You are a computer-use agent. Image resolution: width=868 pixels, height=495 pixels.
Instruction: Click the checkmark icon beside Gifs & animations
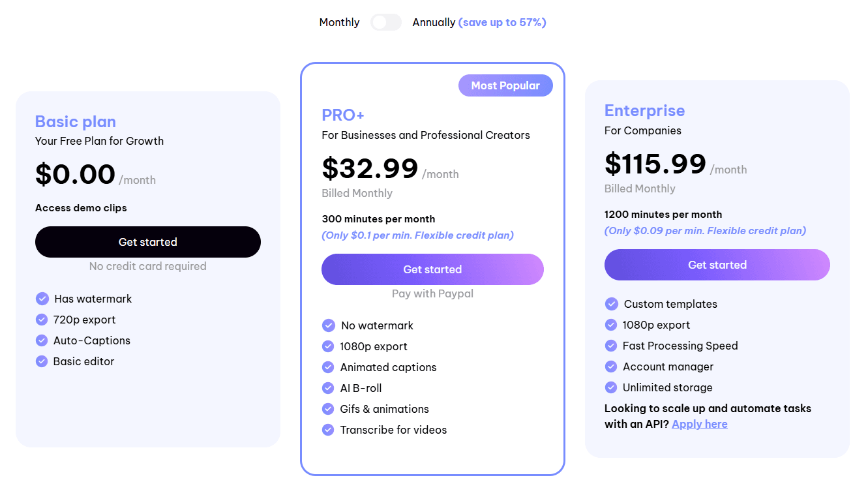coord(328,409)
